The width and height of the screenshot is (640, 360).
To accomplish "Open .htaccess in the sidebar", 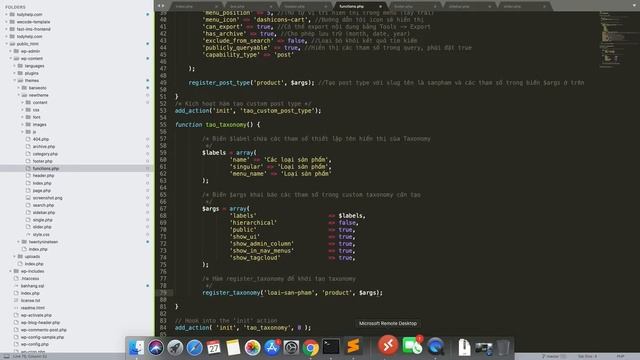I will (30, 278).
